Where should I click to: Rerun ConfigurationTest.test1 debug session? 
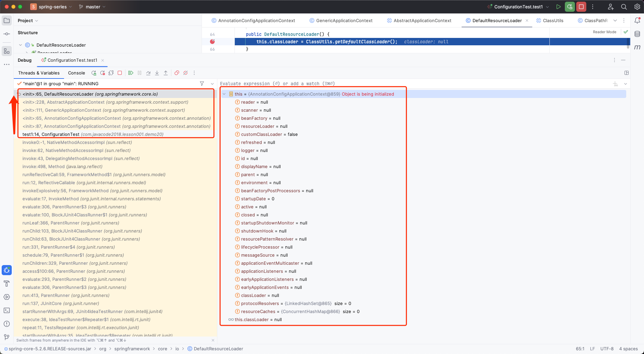coord(94,73)
